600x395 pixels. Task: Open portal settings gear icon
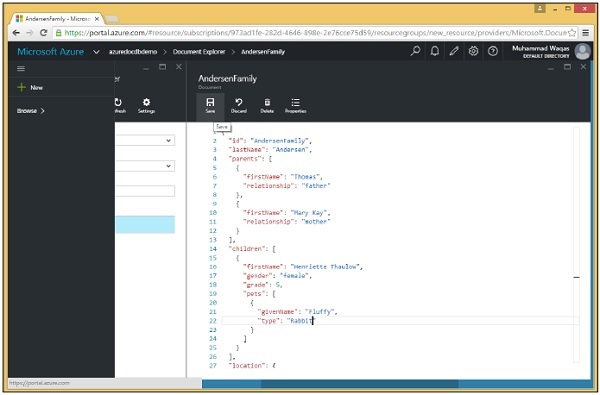point(473,51)
